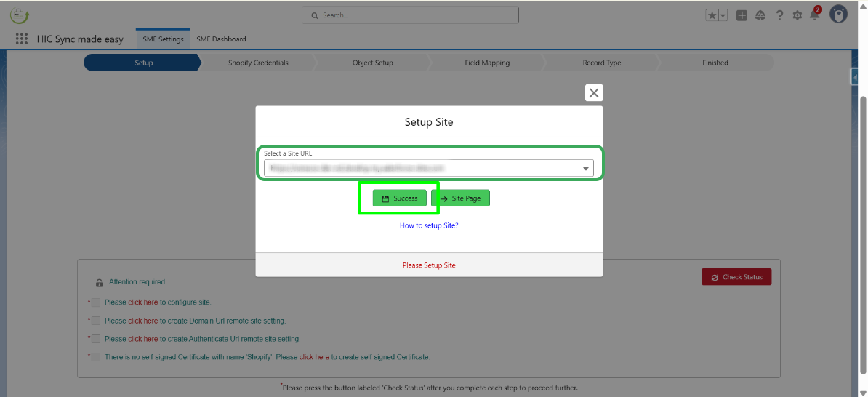Click in the global Search field
Screen dimensions: 868x397
tap(411, 15)
